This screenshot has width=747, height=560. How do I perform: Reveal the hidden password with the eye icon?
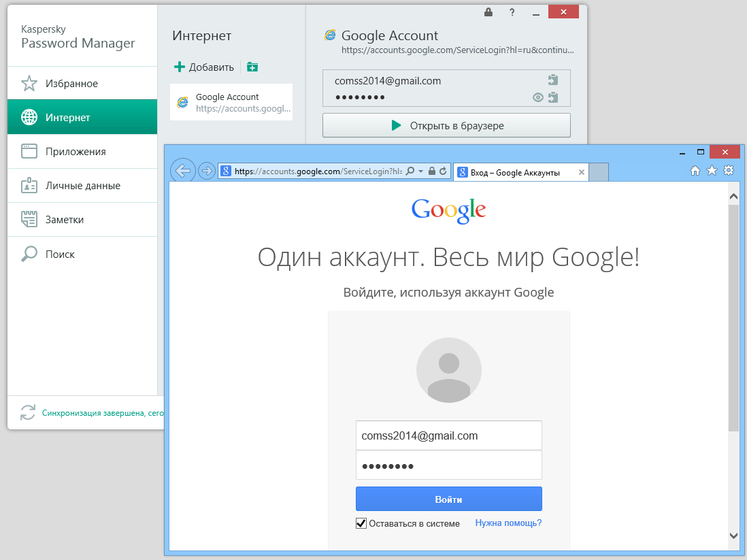pos(537,97)
